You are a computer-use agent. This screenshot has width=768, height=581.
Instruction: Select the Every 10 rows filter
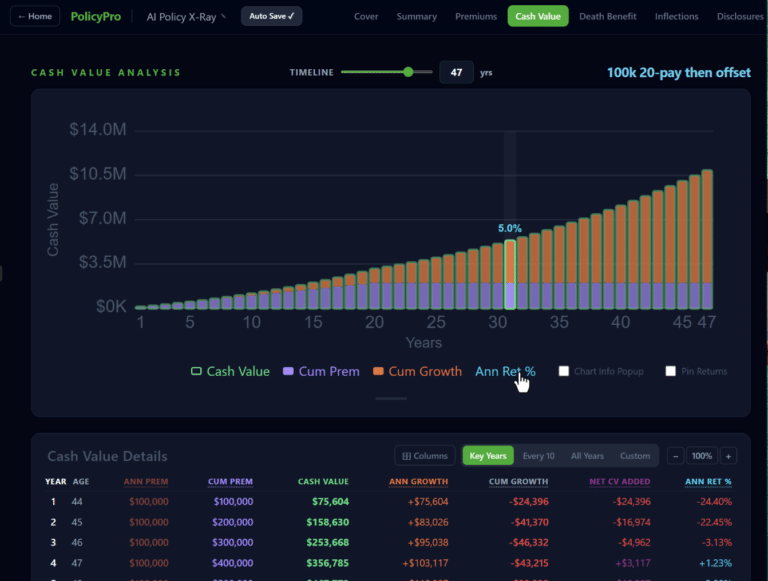538,456
